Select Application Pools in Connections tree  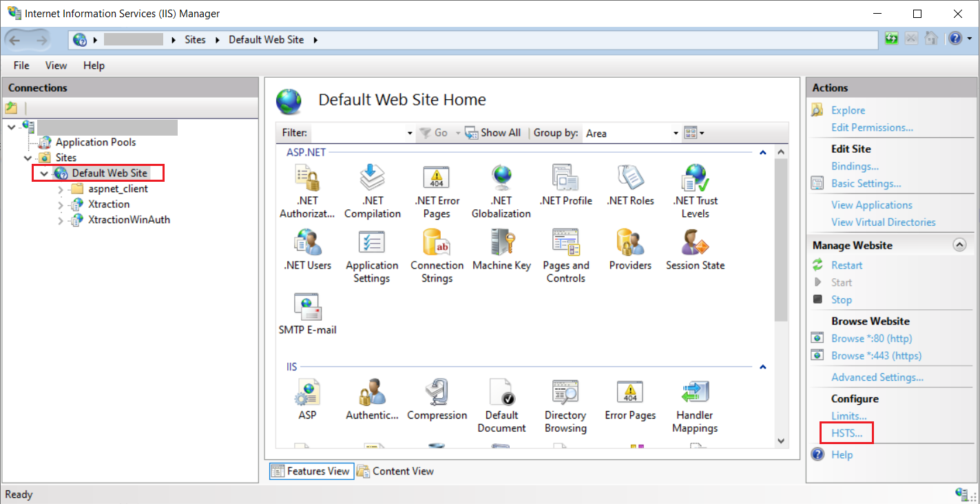95,143
